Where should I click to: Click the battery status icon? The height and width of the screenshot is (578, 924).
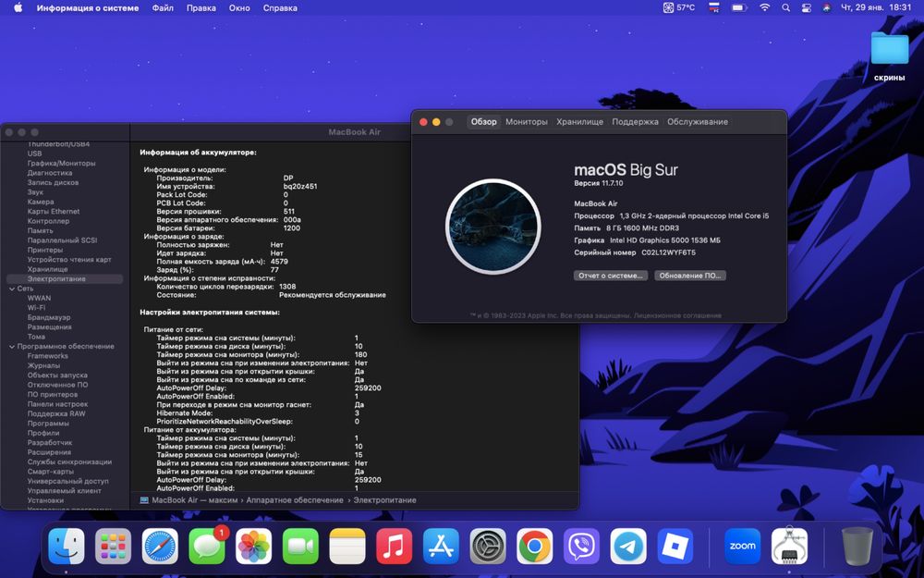pyautogui.click(x=739, y=7)
